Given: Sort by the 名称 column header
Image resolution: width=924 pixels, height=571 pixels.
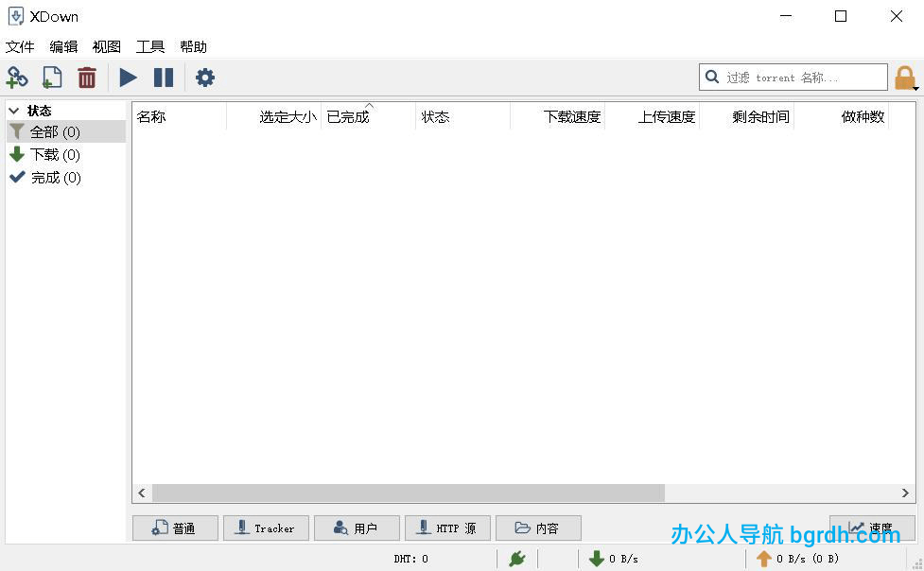Looking at the screenshot, I should tap(179, 116).
